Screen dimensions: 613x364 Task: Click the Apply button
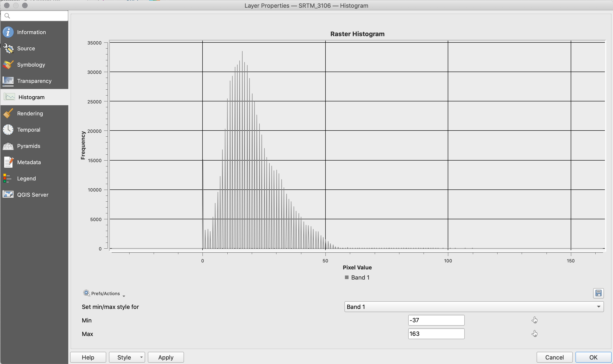click(166, 357)
